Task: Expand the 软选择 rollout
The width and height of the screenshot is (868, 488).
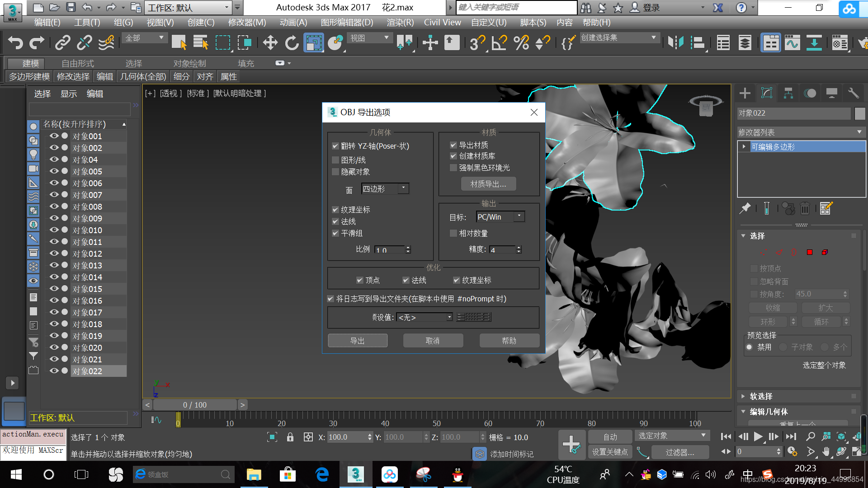Action: point(761,396)
